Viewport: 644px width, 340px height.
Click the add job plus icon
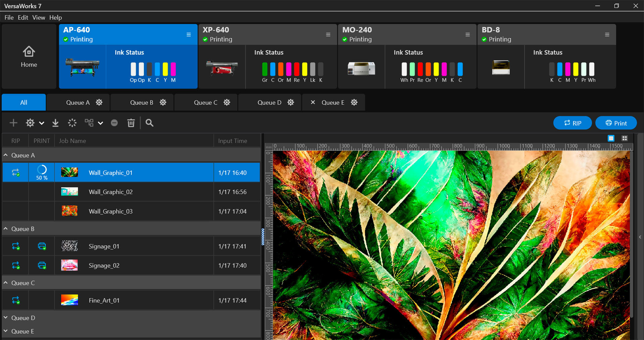(13, 123)
